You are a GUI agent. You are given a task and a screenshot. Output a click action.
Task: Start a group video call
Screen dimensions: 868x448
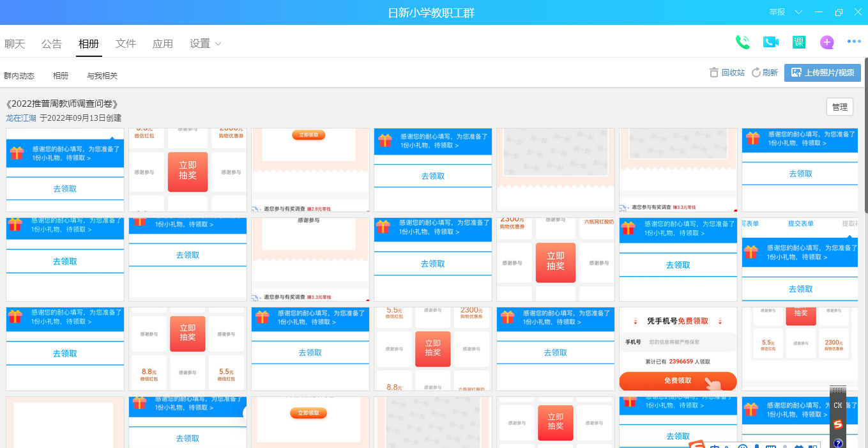tap(771, 42)
